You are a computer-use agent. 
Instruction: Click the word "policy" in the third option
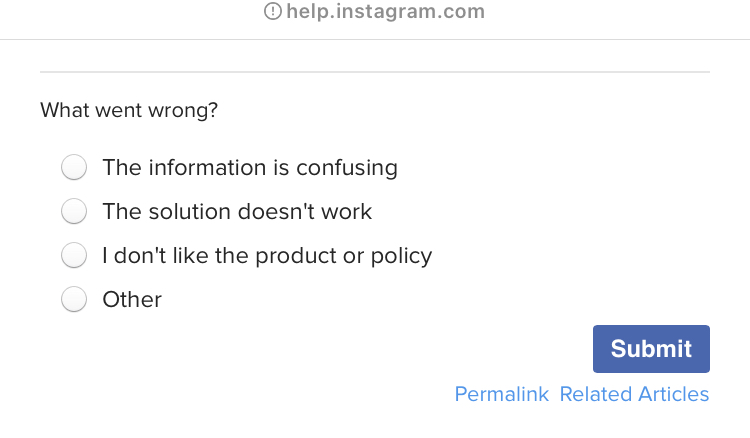pyautogui.click(x=401, y=256)
